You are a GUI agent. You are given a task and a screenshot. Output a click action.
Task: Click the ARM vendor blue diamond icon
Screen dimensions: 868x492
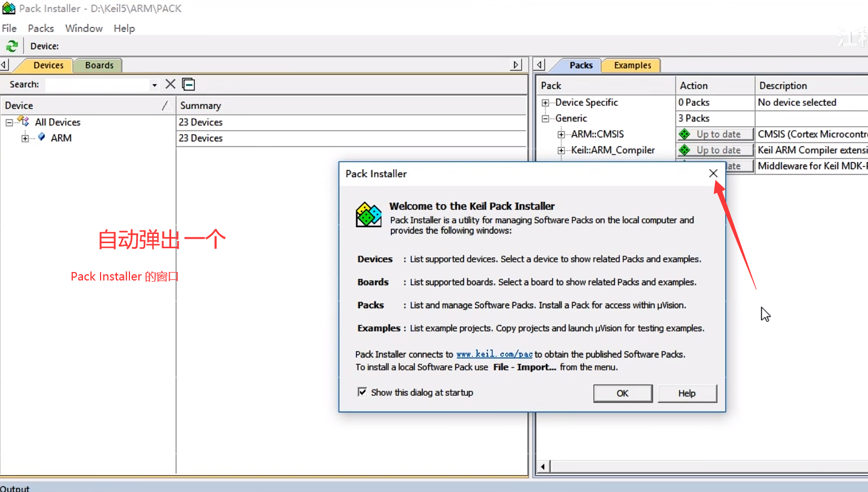41,137
